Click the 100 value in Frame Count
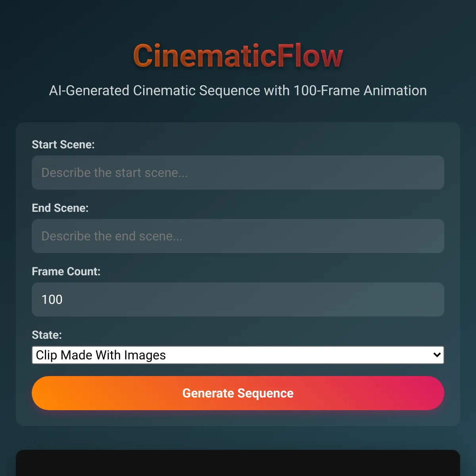This screenshot has height=476, width=476. pyautogui.click(x=52, y=299)
